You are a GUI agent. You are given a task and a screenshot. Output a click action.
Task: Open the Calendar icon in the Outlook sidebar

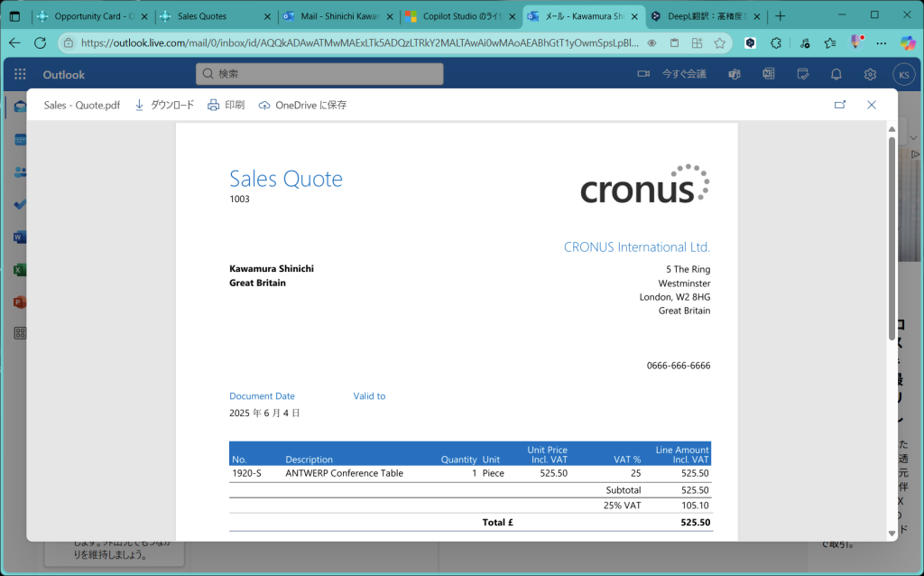(x=20, y=140)
